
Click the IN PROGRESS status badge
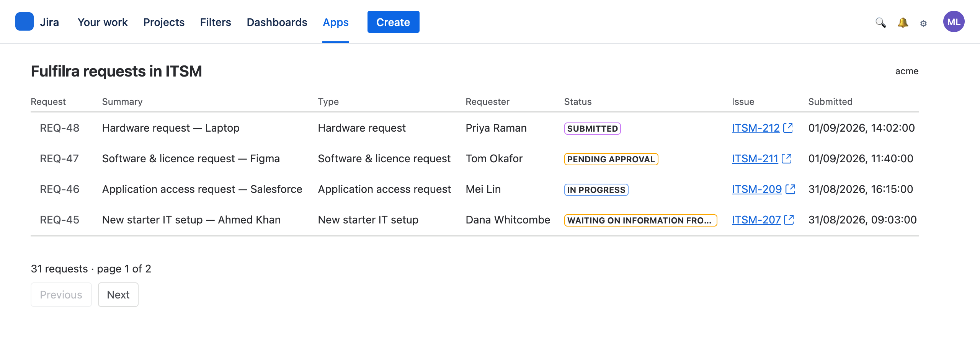pos(596,190)
